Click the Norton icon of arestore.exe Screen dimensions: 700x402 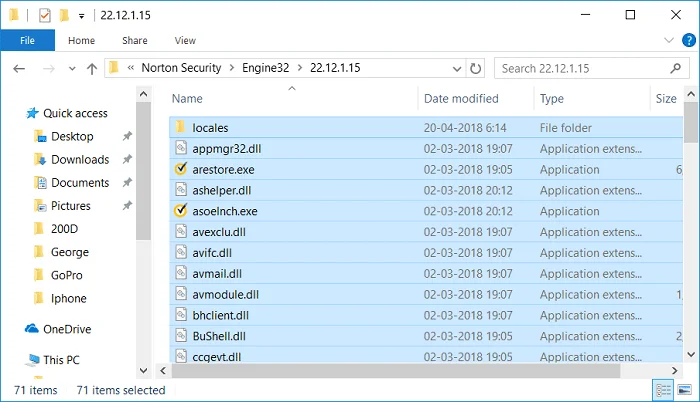tap(180, 169)
